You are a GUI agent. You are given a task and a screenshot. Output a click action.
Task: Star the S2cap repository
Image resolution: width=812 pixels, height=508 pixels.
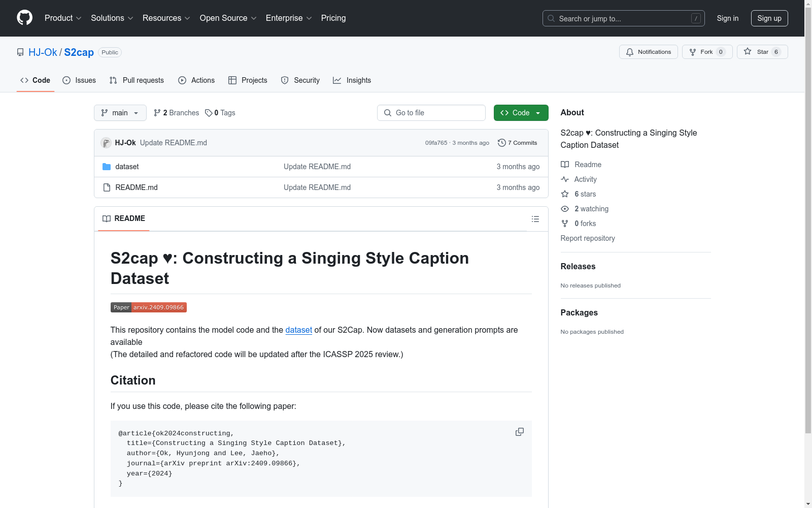(762, 52)
